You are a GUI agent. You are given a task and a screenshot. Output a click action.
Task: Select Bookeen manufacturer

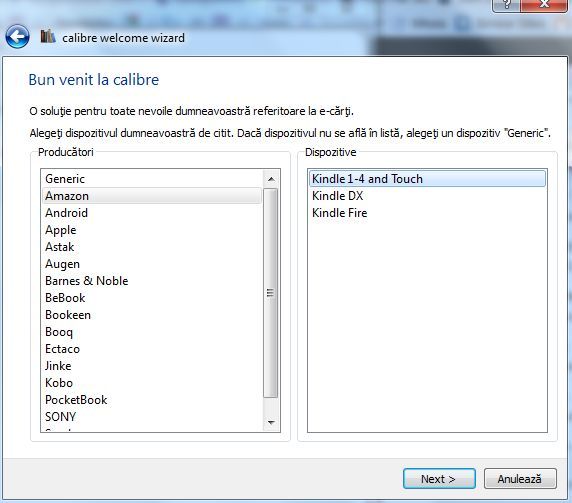(x=152, y=315)
